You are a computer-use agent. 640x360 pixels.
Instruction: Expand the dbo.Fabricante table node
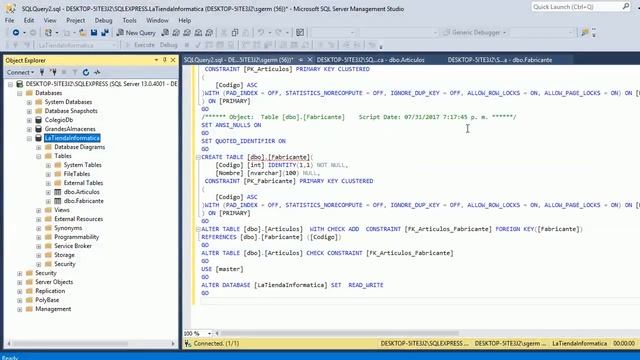click(x=48, y=201)
